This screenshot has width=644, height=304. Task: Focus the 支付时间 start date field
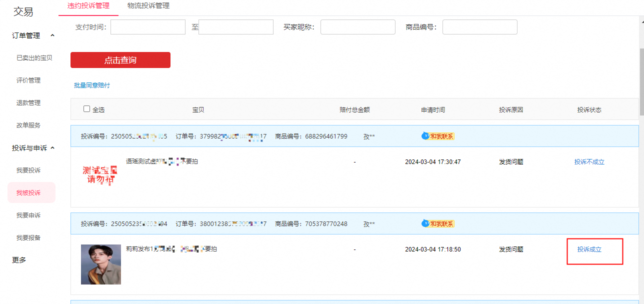(x=148, y=27)
